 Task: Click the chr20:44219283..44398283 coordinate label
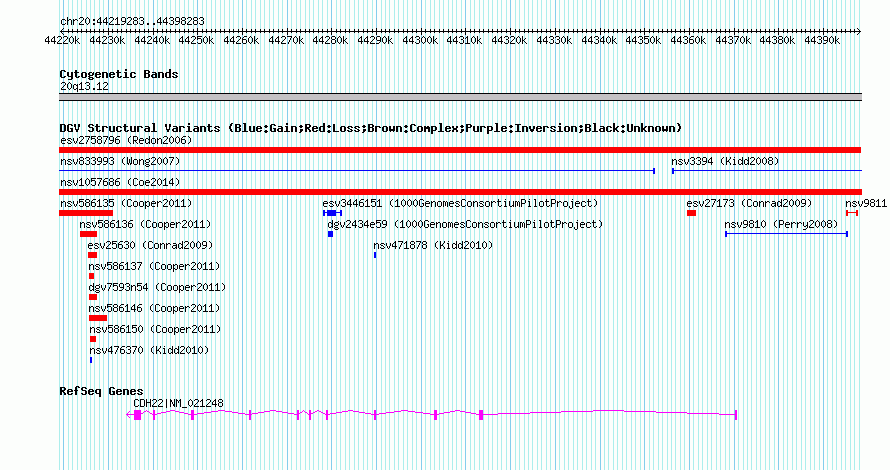[x=132, y=21]
